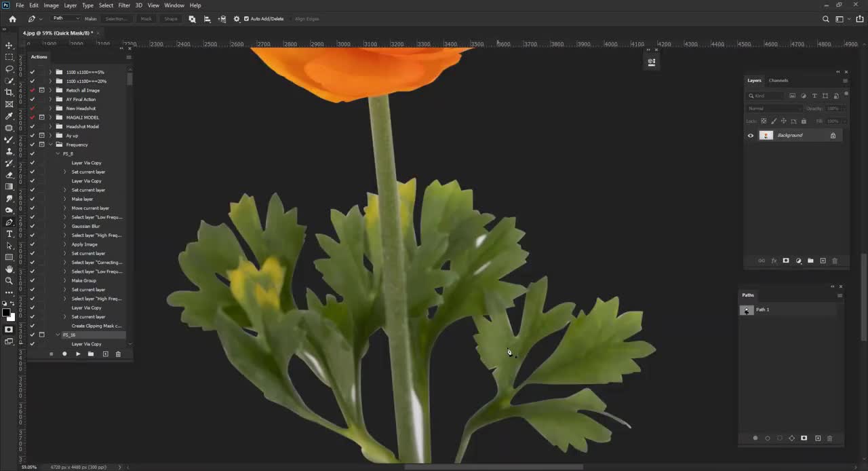Open the Path mode dropdown in options bar

point(66,18)
